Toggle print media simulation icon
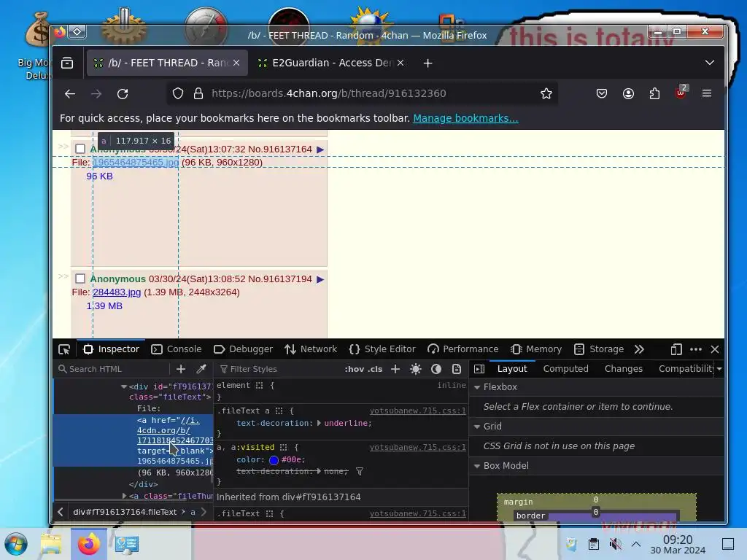 (x=457, y=369)
